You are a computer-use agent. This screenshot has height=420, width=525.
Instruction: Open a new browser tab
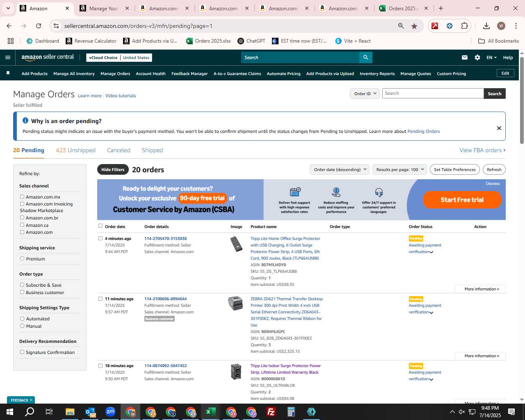[441, 8]
